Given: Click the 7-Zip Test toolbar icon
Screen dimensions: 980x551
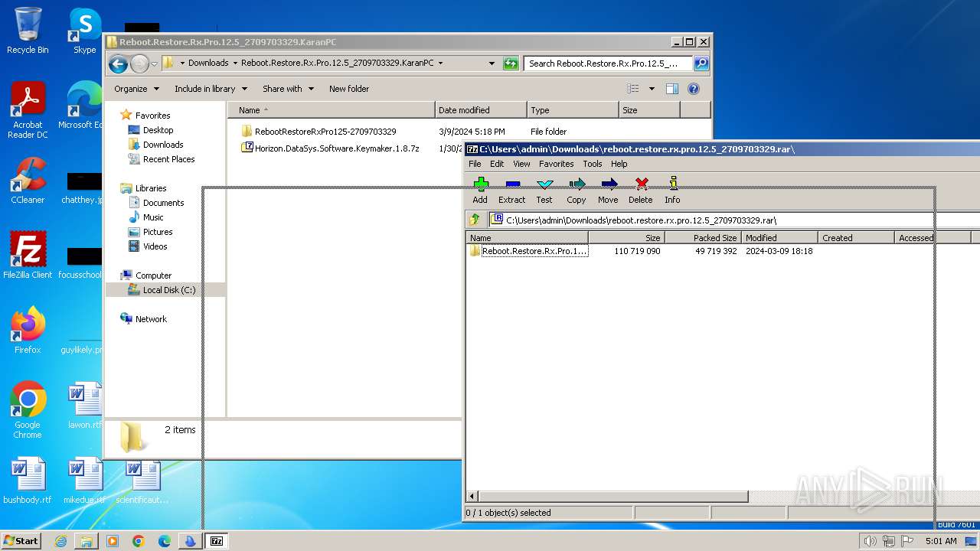Looking at the screenshot, I should point(544,184).
